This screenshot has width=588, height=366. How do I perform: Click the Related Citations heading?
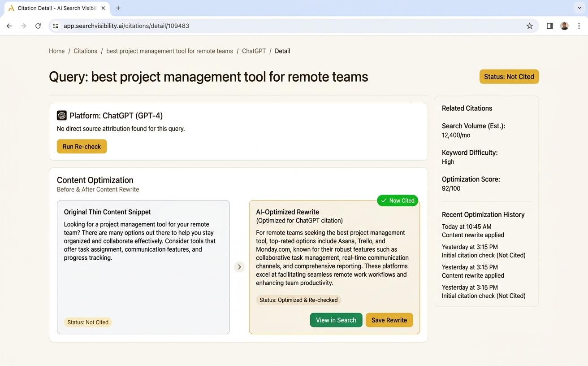(x=467, y=108)
